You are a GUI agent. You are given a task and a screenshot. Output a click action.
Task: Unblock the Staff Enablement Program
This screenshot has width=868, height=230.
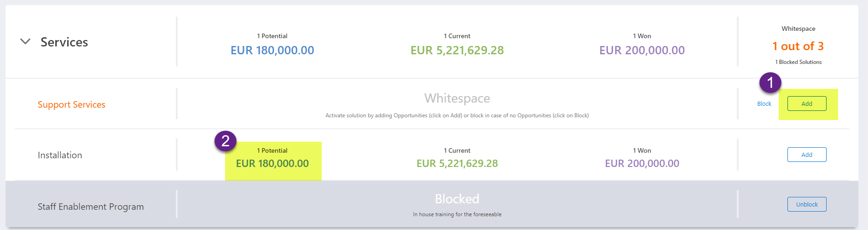(806, 204)
